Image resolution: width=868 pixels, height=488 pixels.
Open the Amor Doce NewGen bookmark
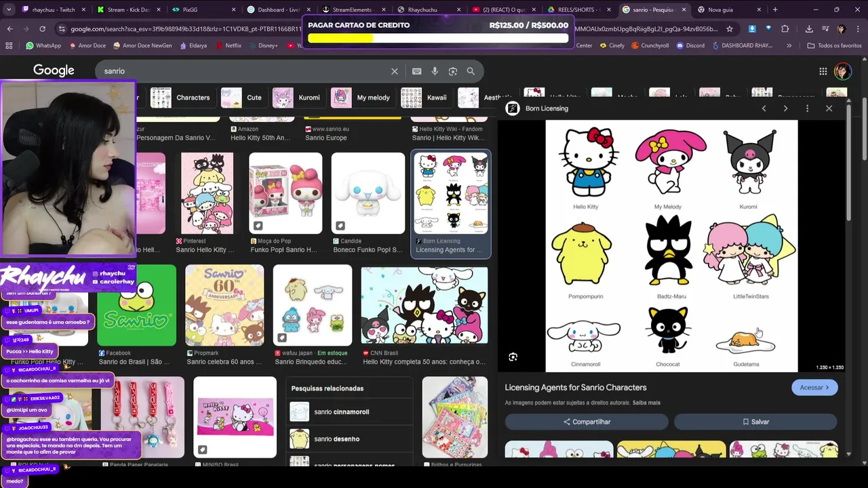pos(142,45)
